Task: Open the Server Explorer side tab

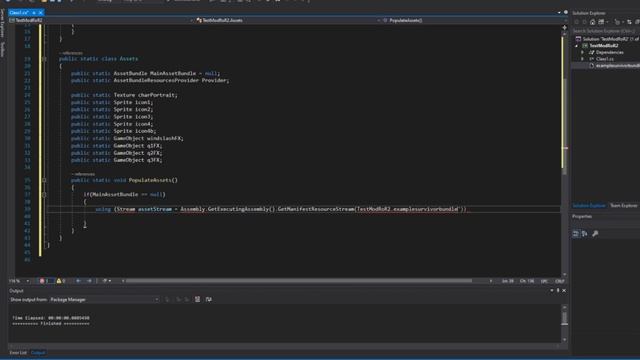Action: point(2,24)
